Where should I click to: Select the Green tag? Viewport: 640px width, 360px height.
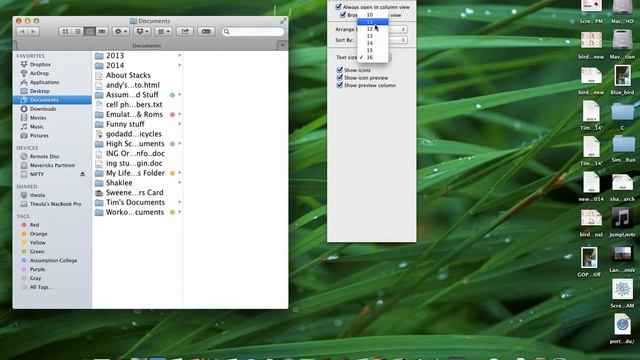point(37,251)
